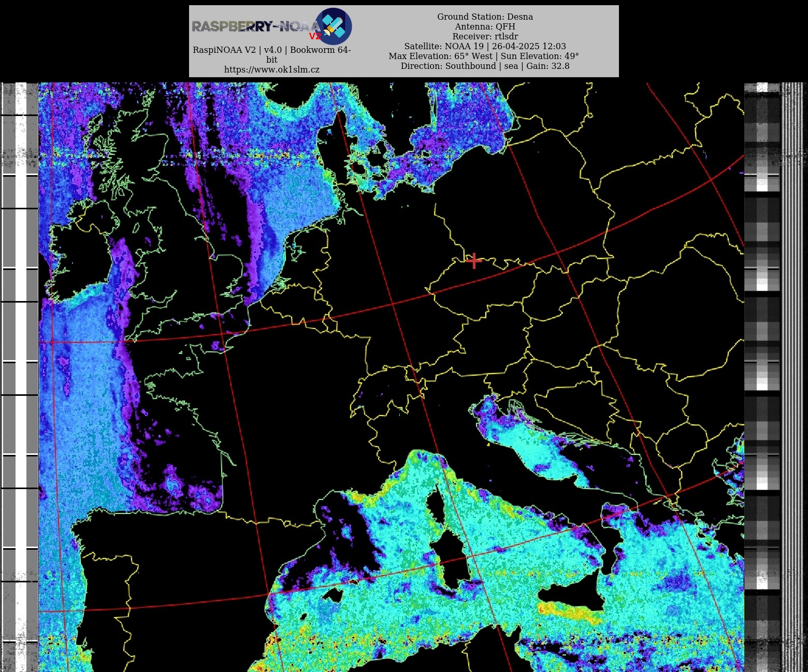Click the RASPBERRY-NOAA title wordmark
This screenshot has height=672, width=808.
(x=256, y=26)
